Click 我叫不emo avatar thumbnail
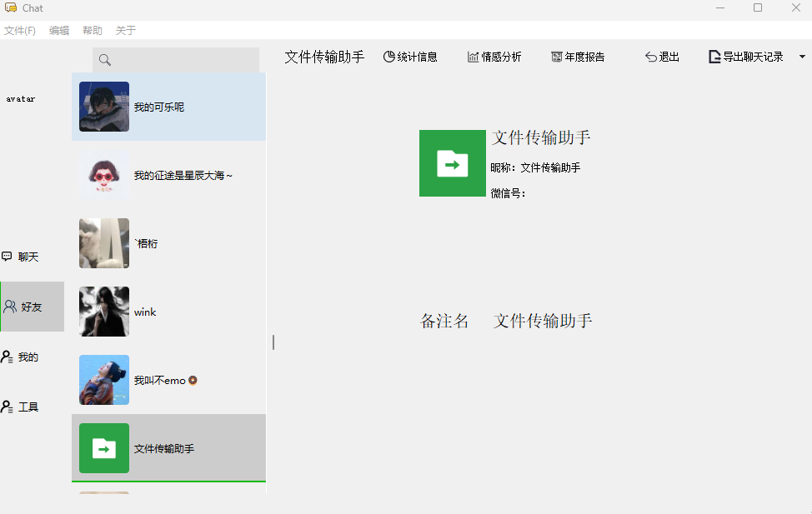Image resolution: width=812 pixels, height=514 pixels. pos(104,380)
